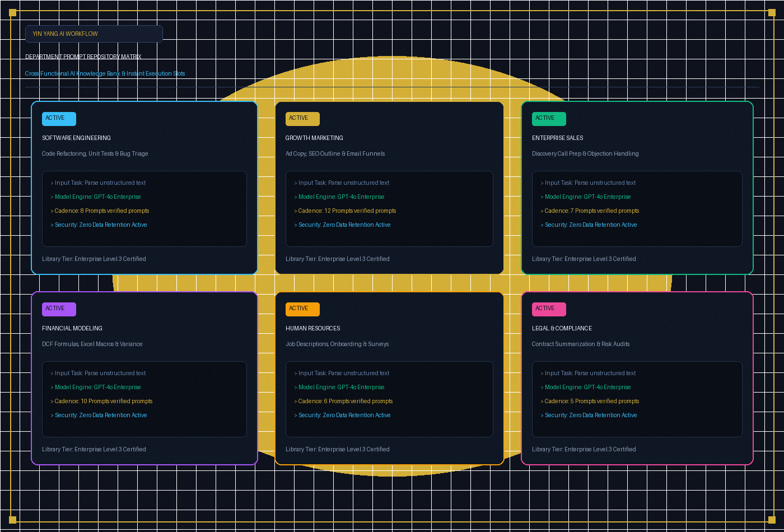784x532 pixels.
Task: Click the ACTIVE badge on Human Resources
Action: (x=302, y=309)
